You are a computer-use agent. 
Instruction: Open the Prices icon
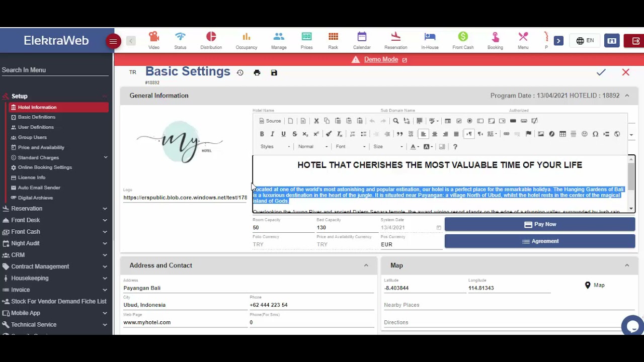(x=306, y=40)
